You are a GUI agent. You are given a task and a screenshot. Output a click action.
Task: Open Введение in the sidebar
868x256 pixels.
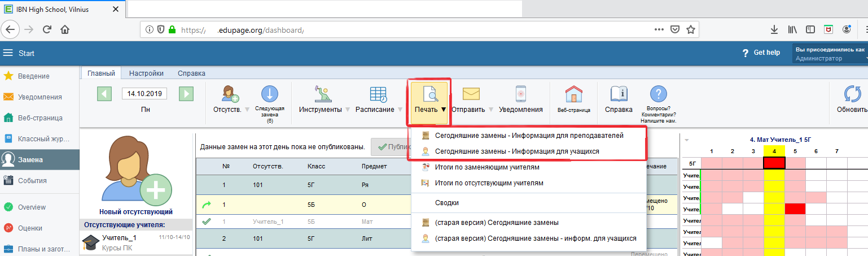tap(40, 76)
